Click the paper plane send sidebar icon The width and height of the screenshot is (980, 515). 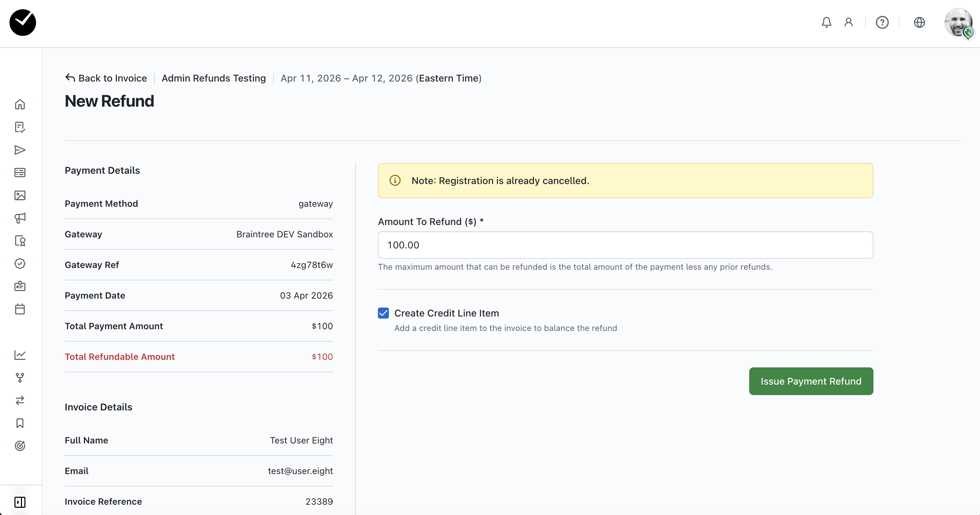coord(20,150)
